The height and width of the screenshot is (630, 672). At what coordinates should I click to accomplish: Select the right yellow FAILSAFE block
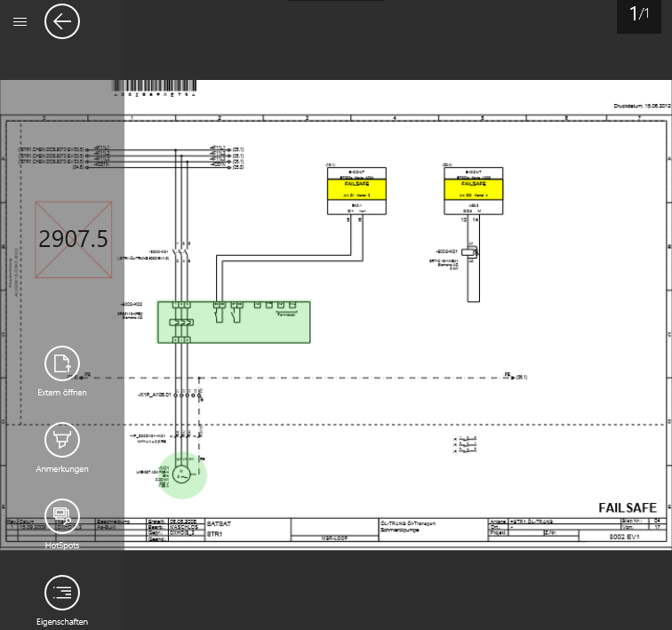[x=474, y=189]
